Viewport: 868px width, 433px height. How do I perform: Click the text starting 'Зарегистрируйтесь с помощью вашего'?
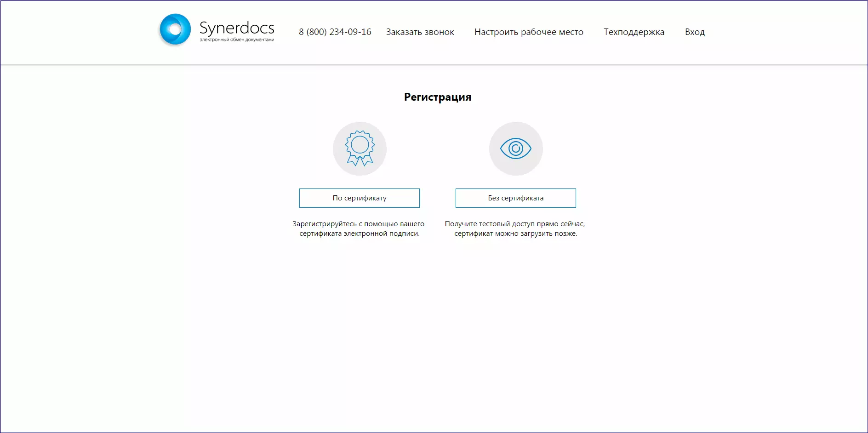(359, 228)
